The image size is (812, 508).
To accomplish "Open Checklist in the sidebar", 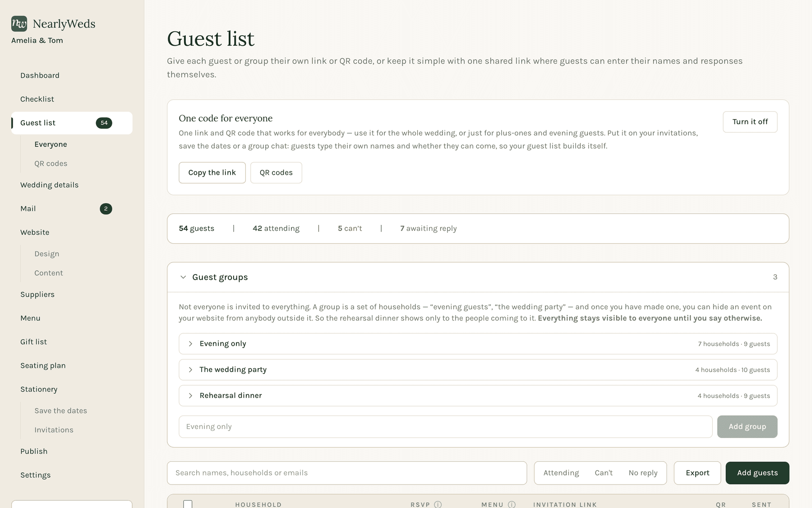I will click(72, 99).
